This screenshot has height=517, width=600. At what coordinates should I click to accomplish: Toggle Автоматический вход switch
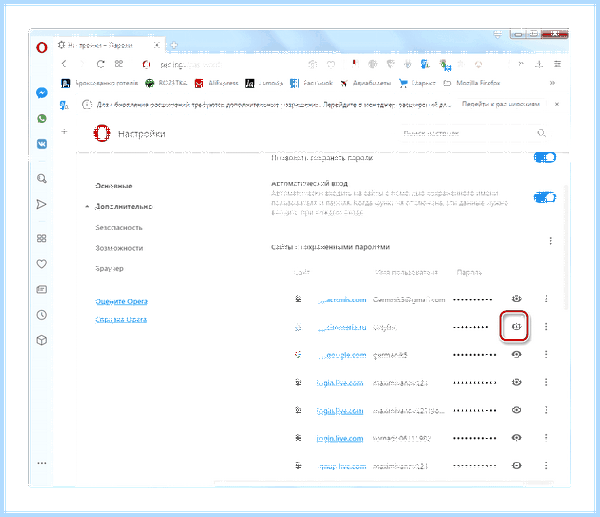pos(545,197)
